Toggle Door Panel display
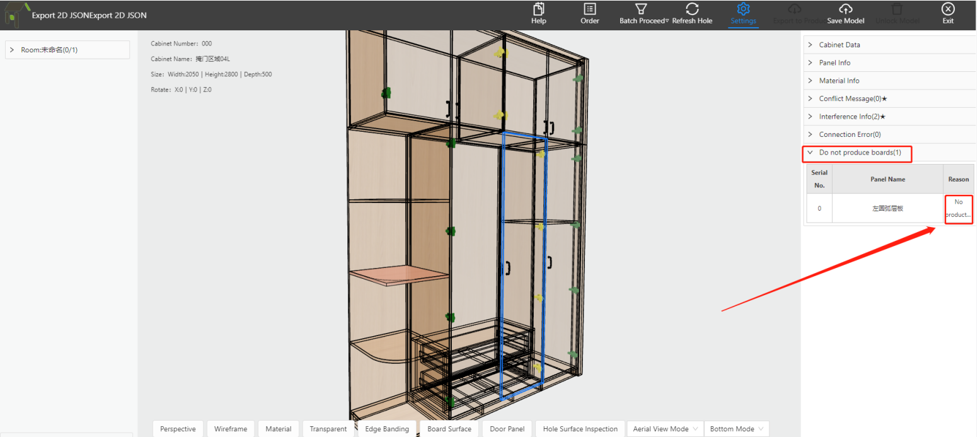980x437 pixels. pyautogui.click(x=507, y=429)
